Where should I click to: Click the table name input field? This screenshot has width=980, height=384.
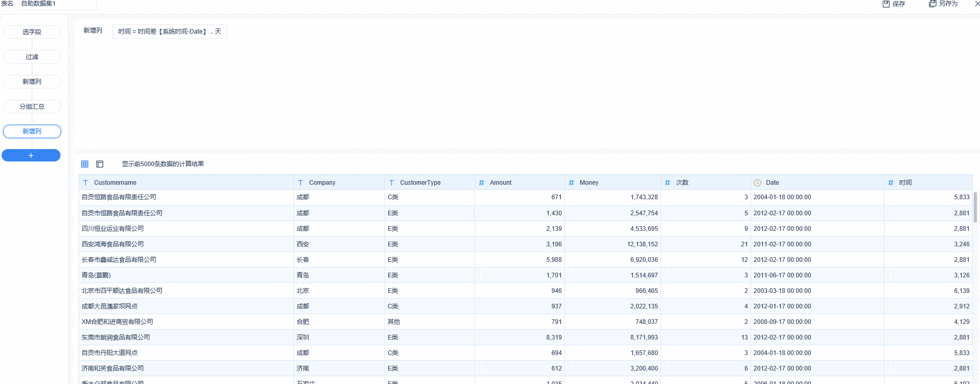coord(57,4)
